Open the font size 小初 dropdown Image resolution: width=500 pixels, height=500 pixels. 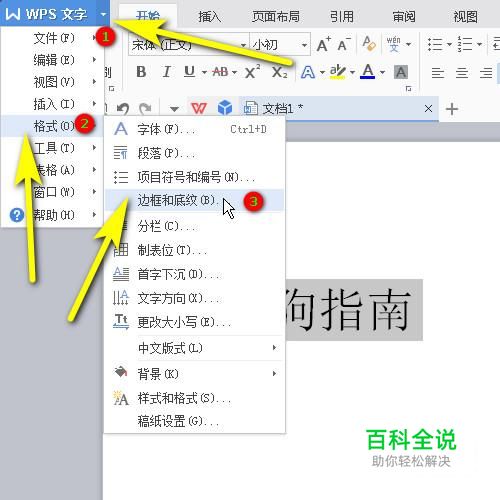(x=304, y=45)
